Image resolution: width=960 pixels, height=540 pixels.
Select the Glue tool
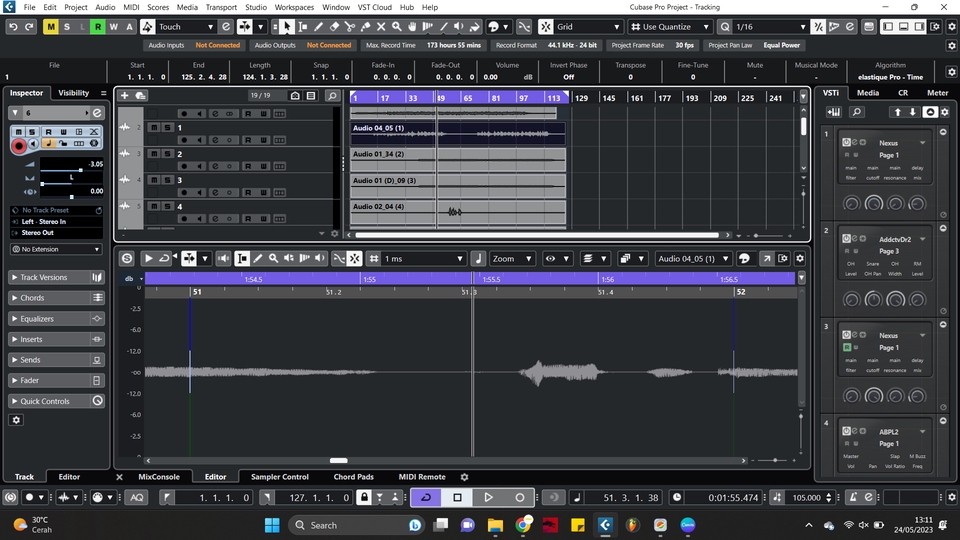point(366,27)
